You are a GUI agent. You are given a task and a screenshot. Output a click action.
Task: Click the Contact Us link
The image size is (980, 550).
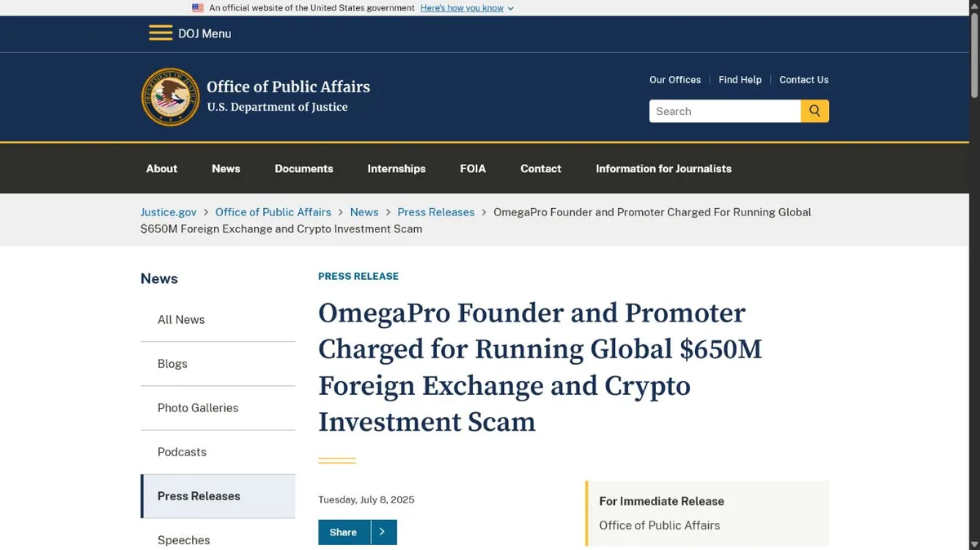click(804, 80)
